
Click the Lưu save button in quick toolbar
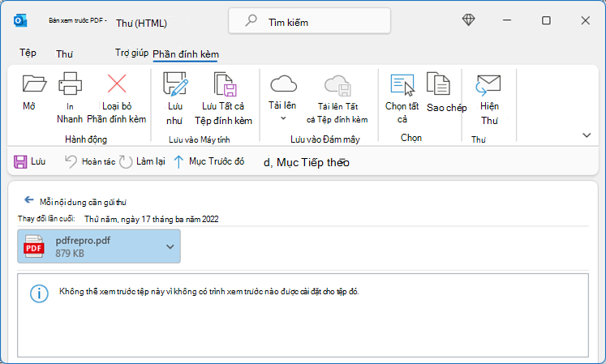tap(30, 161)
